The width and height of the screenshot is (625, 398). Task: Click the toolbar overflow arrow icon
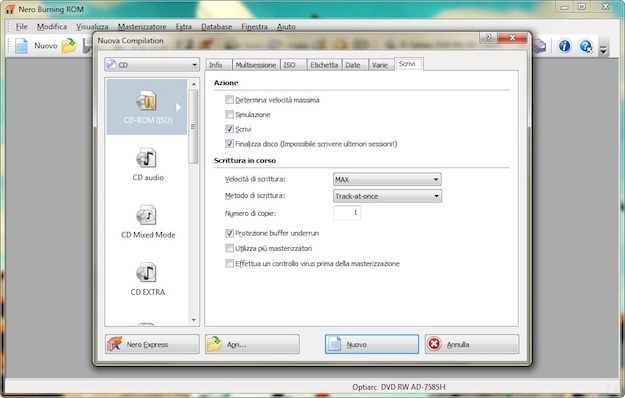point(603,50)
